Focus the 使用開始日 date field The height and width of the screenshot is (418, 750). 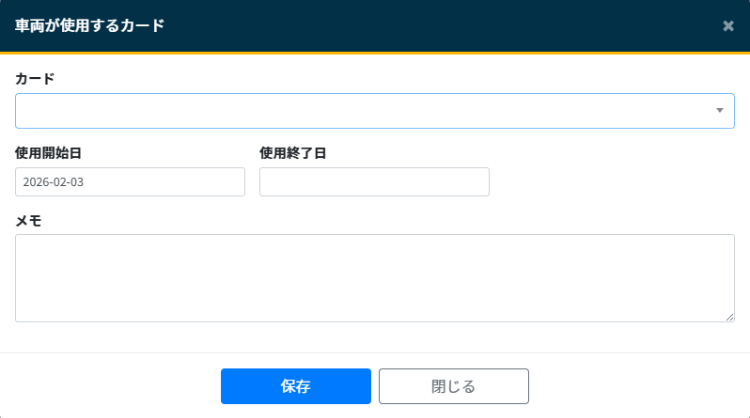point(130,182)
